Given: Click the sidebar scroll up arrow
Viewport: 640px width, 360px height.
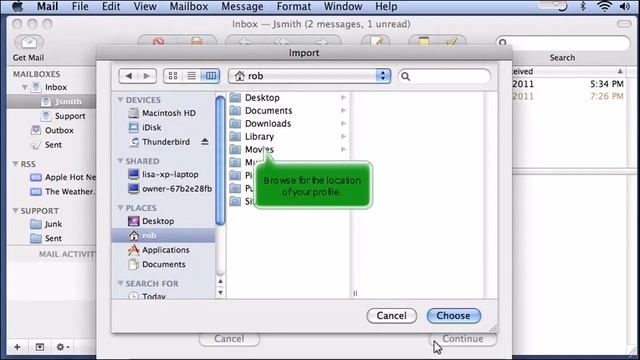Looking at the screenshot, I should [x=220, y=282].
